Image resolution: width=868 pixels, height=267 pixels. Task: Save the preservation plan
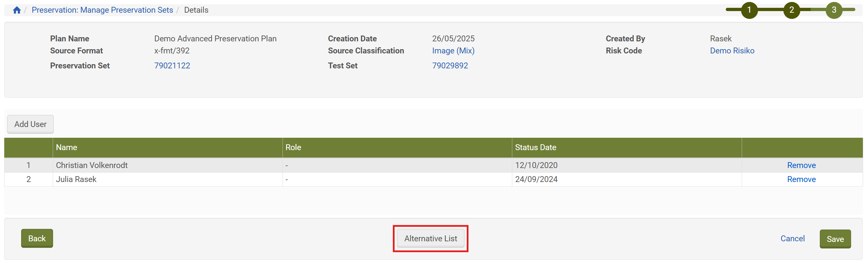tap(835, 239)
